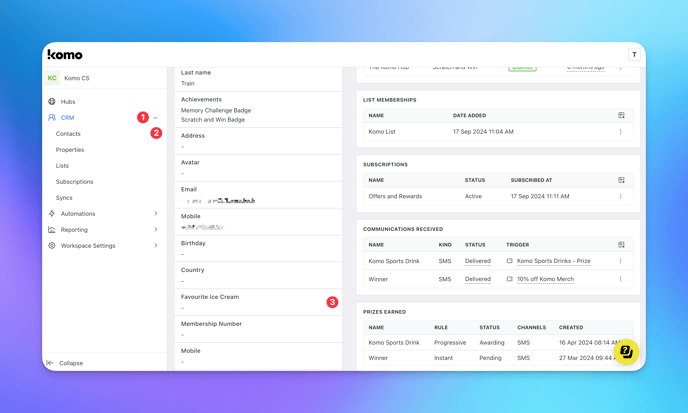Screen dimensions: 688x413
Task: Collapse the CRM section chevron
Action: (155, 118)
